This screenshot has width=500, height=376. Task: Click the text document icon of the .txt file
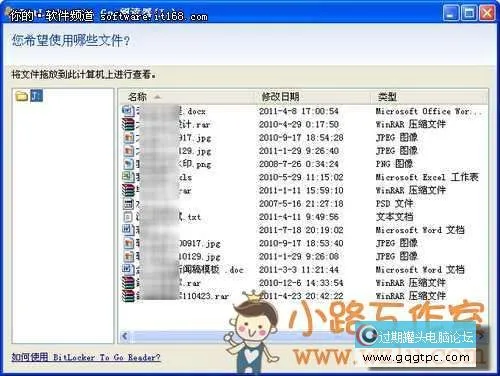pyautogui.click(x=128, y=217)
